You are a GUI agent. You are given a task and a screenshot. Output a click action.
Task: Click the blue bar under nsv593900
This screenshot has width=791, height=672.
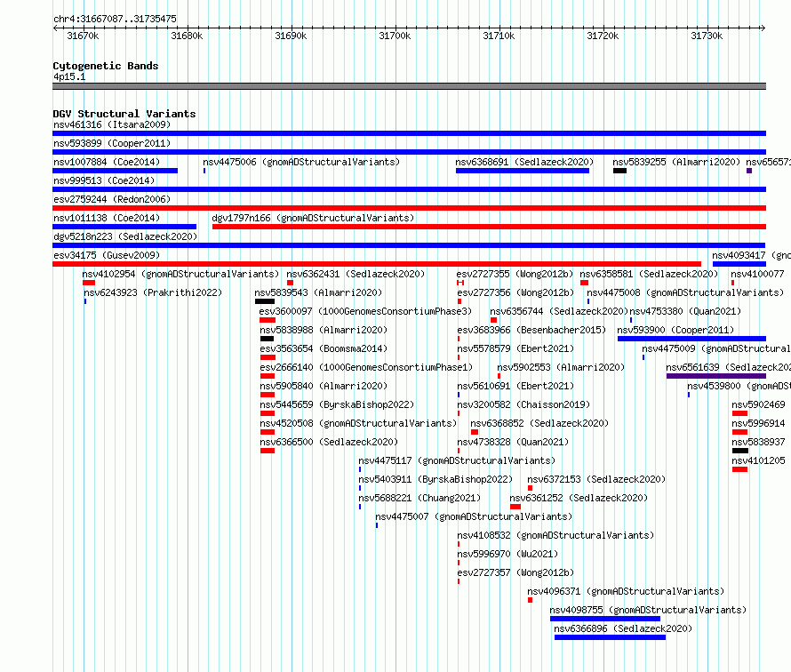691,339
